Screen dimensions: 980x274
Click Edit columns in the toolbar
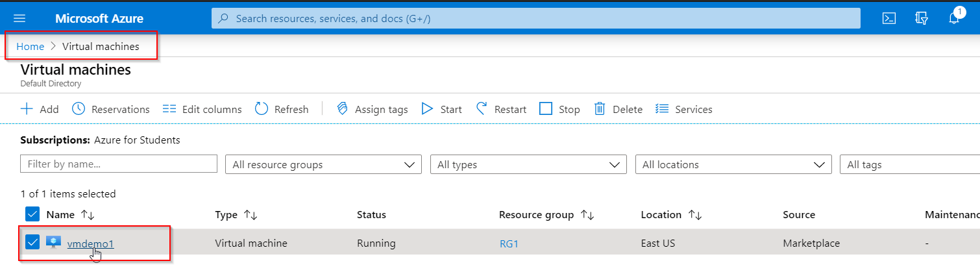click(202, 109)
